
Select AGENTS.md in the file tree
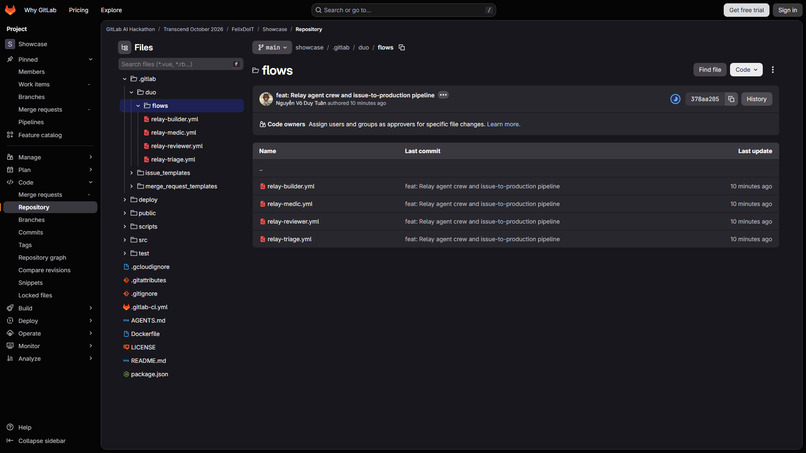tap(148, 320)
